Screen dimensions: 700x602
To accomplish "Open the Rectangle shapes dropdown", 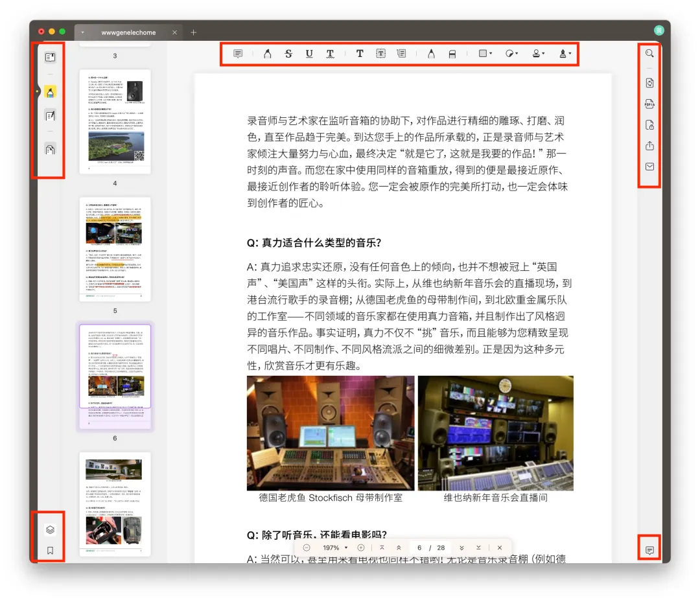I will coord(485,54).
